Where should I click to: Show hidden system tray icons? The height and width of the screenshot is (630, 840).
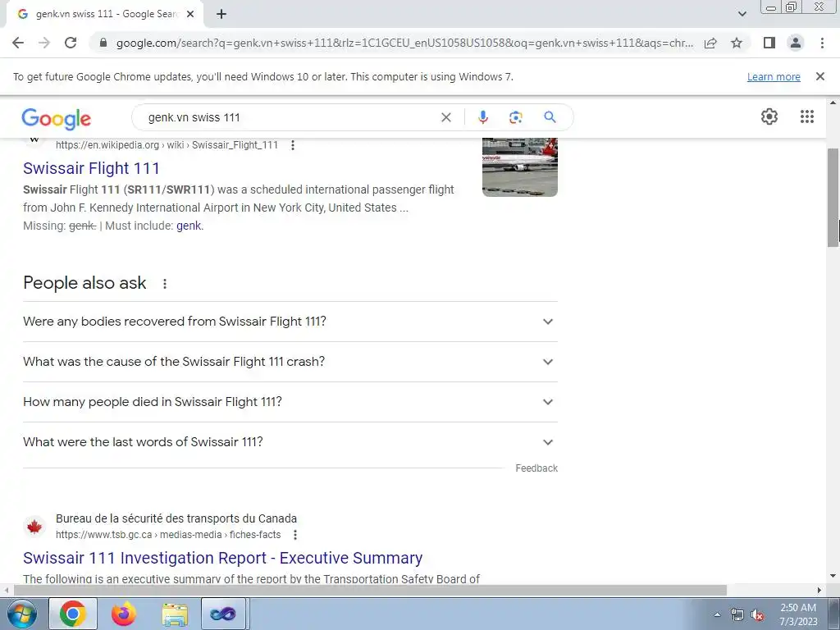717,615
